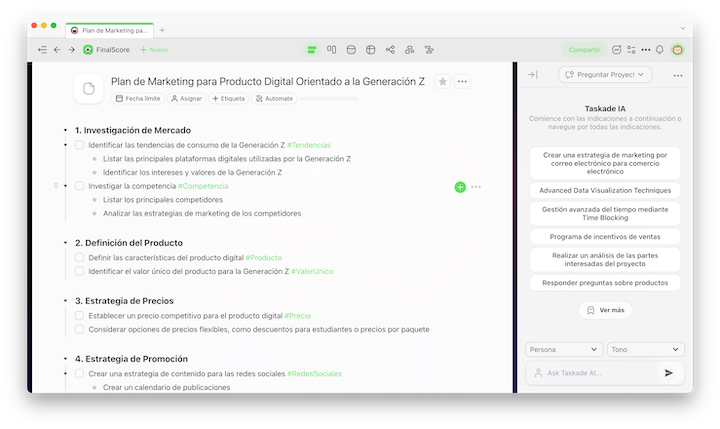Collapse Identificar las tendencias de consumo task
Screen dimensions: 720x429
click(x=65, y=145)
